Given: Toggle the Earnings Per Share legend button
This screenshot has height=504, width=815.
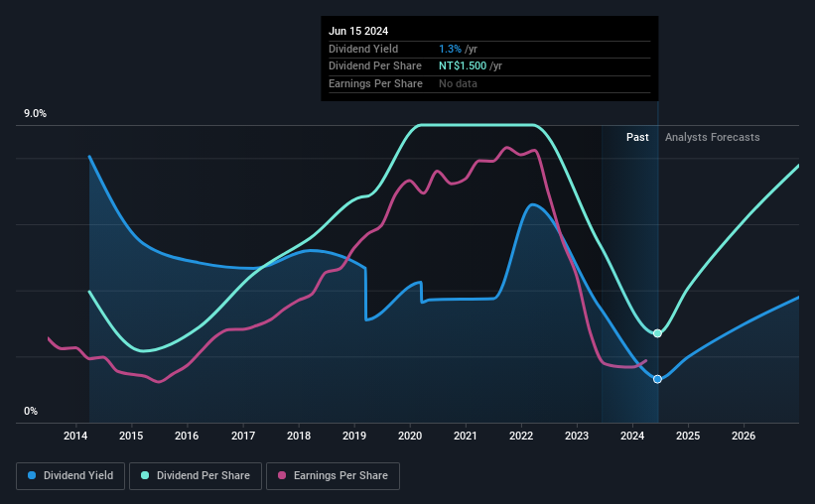Looking at the screenshot, I should coord(333,476).
